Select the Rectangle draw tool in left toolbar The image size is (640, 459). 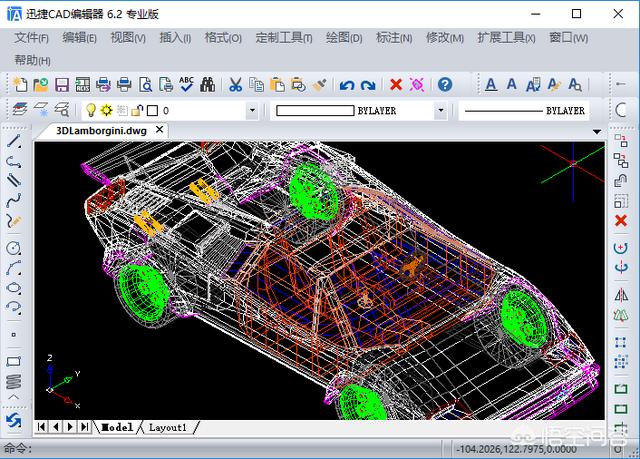pyautogui.click(x=14, y=361)
